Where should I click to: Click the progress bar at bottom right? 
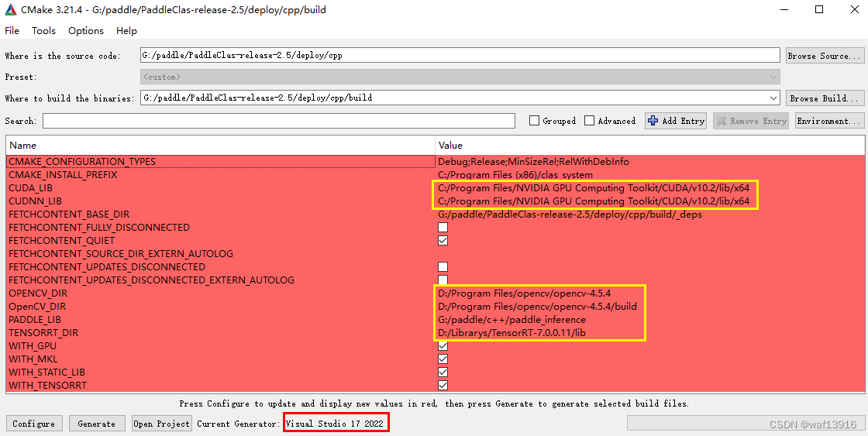tap(745, 424)
